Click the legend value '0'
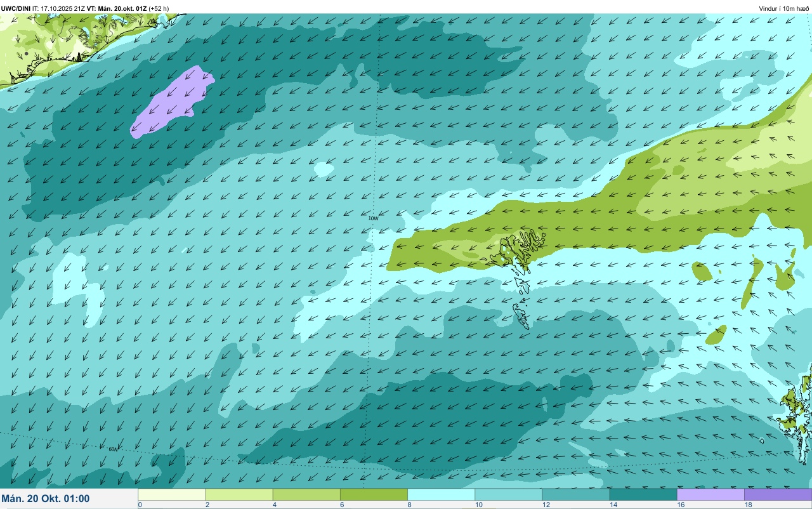 (140, 505)
